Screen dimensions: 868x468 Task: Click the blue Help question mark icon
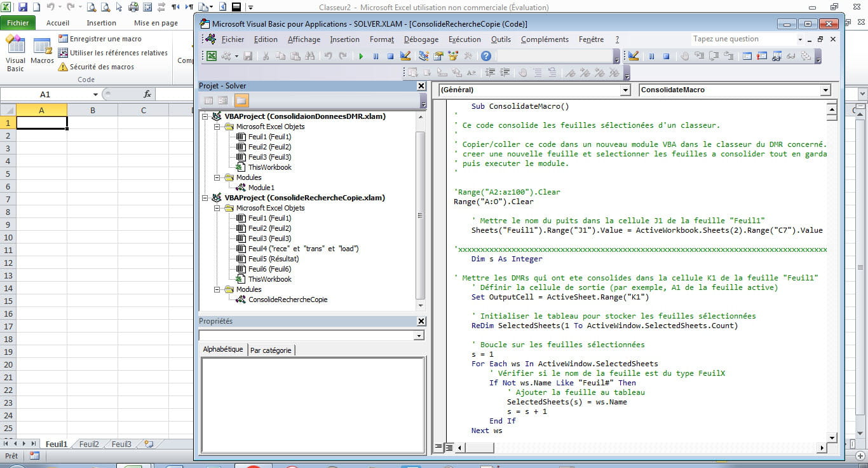point(486,56)
